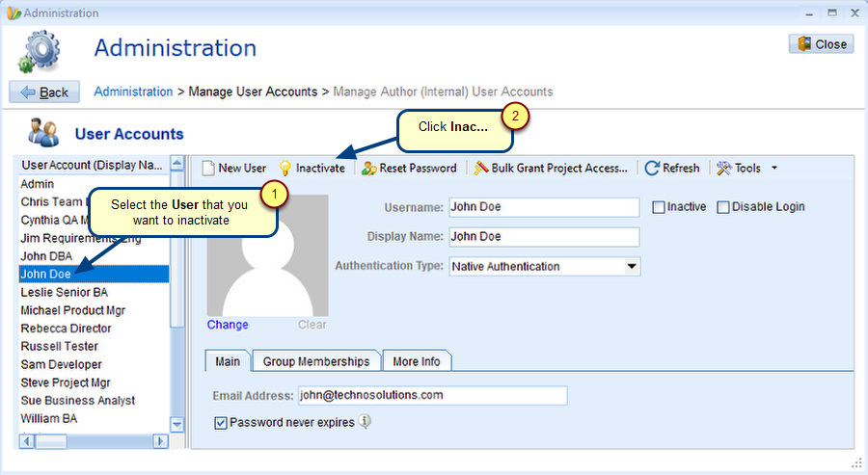Uncheck Password never expires checkbox
This screenshot has width=868, height=475.
tap(220, 423)
